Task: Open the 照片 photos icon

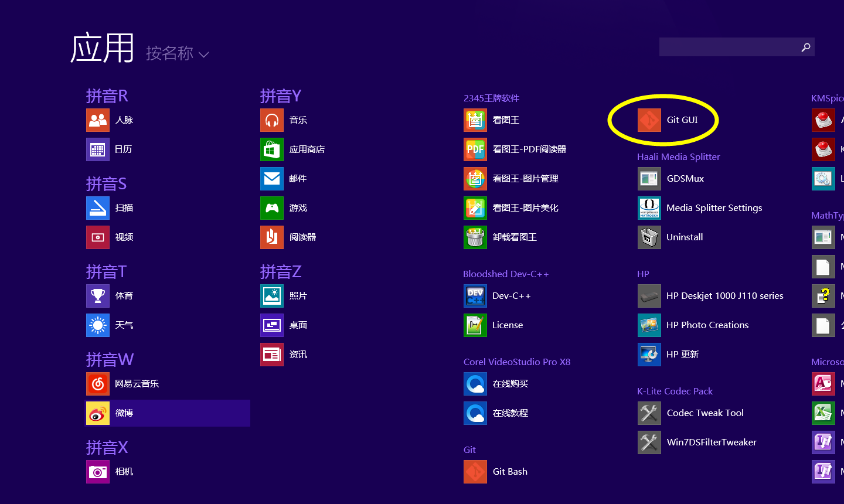Action: 272,296
